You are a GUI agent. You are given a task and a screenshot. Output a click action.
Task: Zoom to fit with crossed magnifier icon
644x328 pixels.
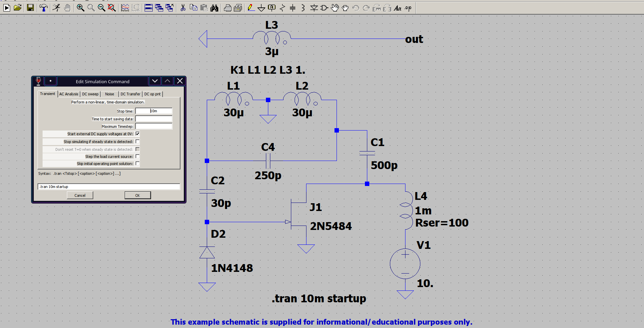112,8
